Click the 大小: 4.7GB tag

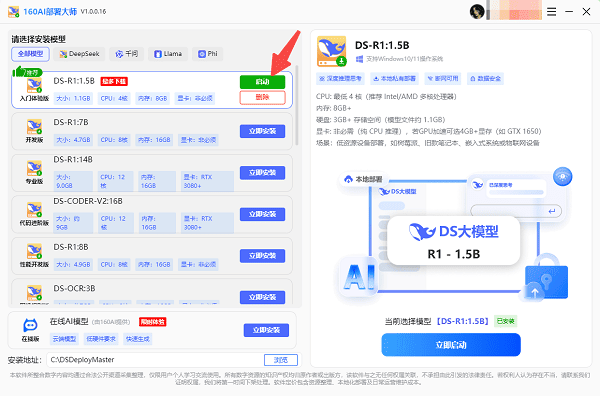pyautogui.click(x=73, y=140)
